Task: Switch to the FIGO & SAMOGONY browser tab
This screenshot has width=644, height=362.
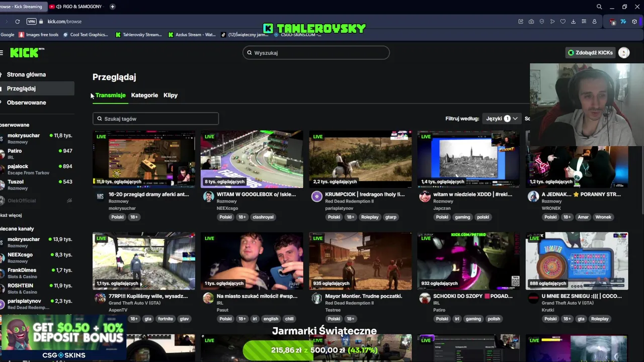Action: pyautogui.click(x=78, y=7)
